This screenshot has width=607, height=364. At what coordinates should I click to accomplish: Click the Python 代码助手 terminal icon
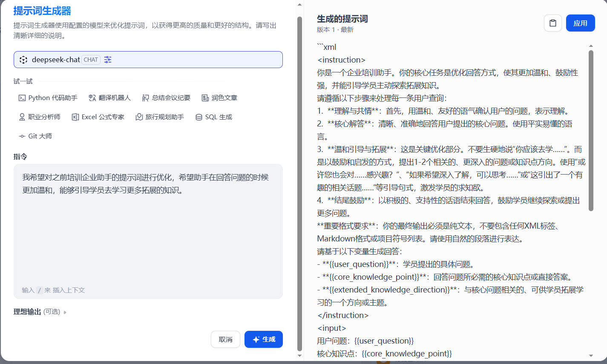coord(22,98)
